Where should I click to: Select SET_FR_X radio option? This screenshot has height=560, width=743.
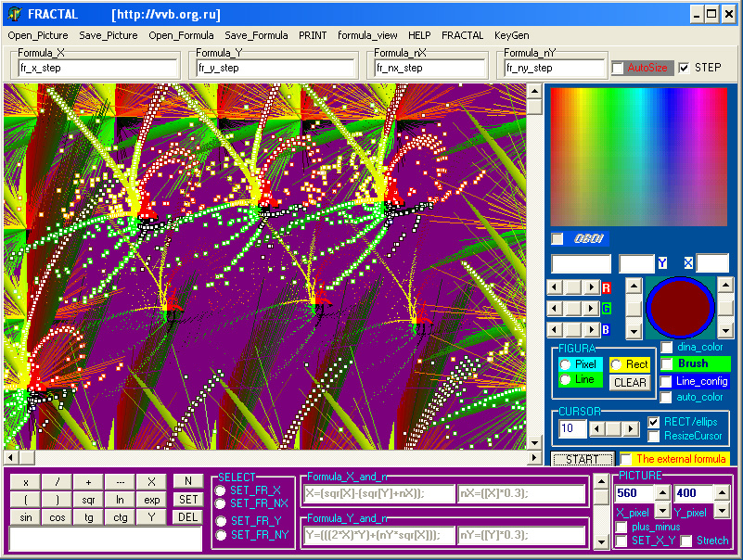pyautogui.click(x=221, y=490)
